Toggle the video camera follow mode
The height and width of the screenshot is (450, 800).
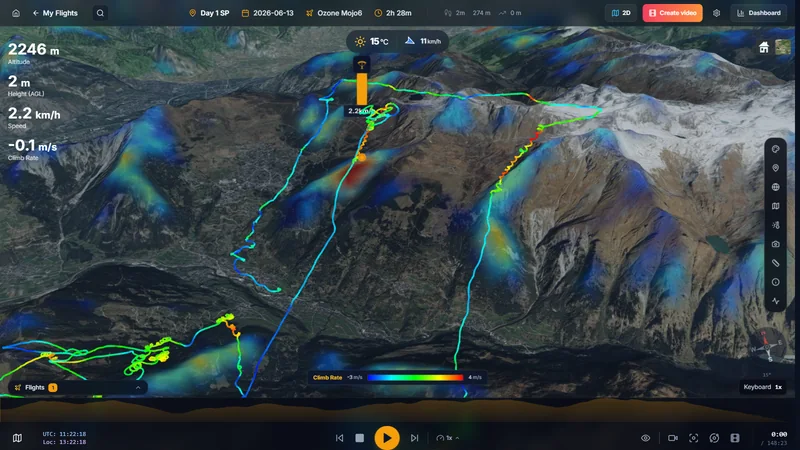[x=672, y=438]
